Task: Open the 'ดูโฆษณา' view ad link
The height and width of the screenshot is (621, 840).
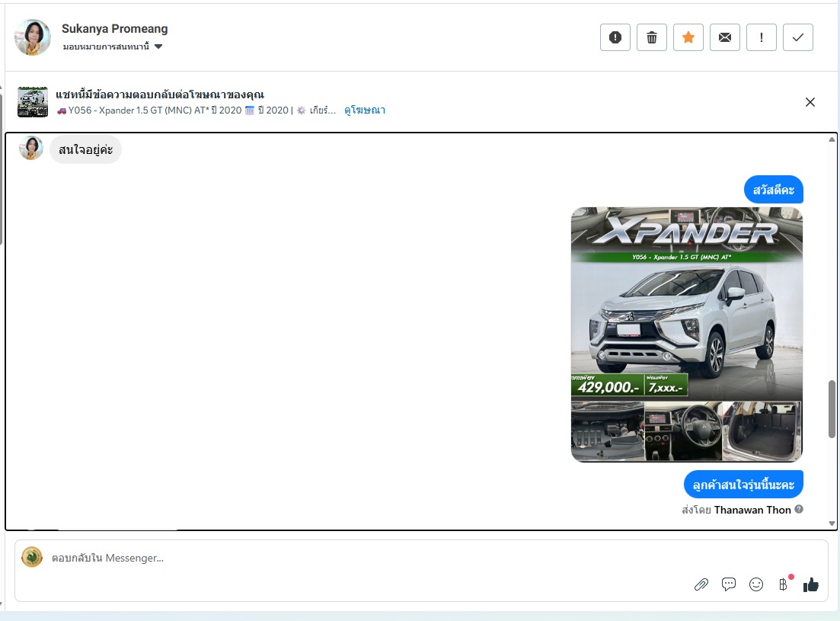Action: tap(365, 110)
